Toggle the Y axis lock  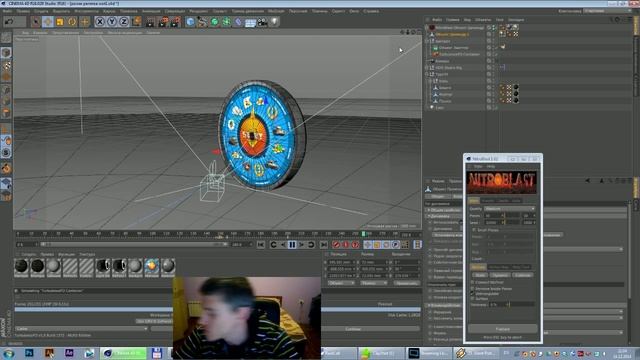coord(112,22)
